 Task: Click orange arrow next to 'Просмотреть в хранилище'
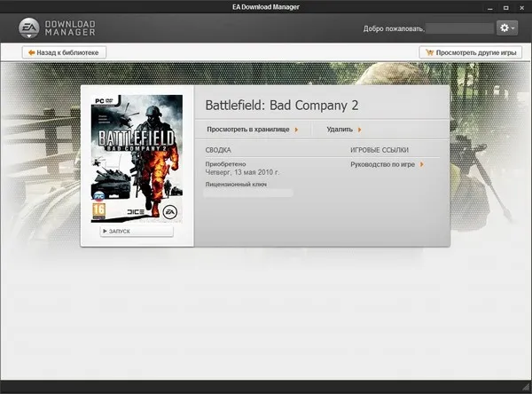pyautogui.click(x=296, y=130)
